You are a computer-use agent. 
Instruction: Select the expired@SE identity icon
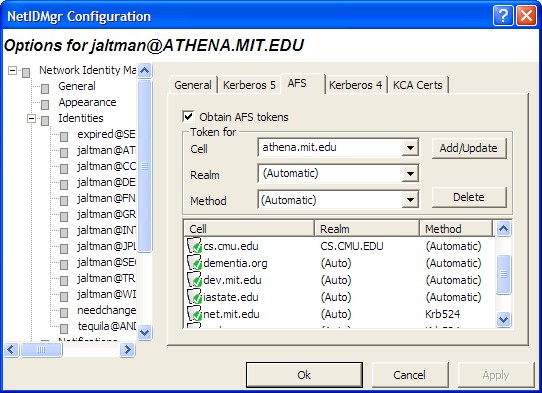click(x=64, y=137)
